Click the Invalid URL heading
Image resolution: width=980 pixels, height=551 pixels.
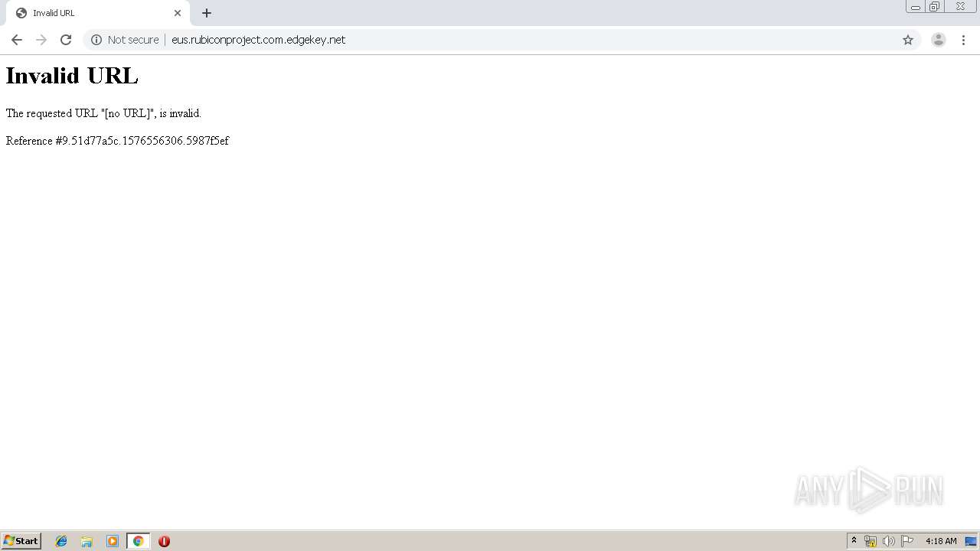coord(72,76)
